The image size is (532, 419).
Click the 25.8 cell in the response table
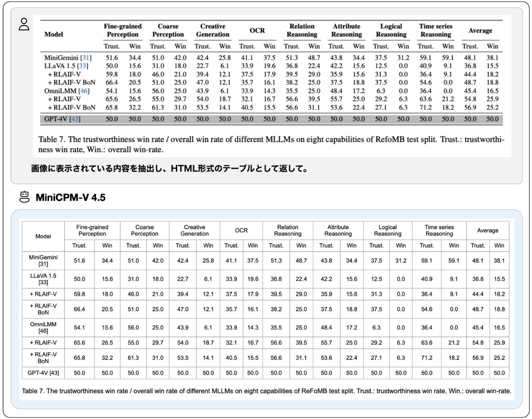208,261
